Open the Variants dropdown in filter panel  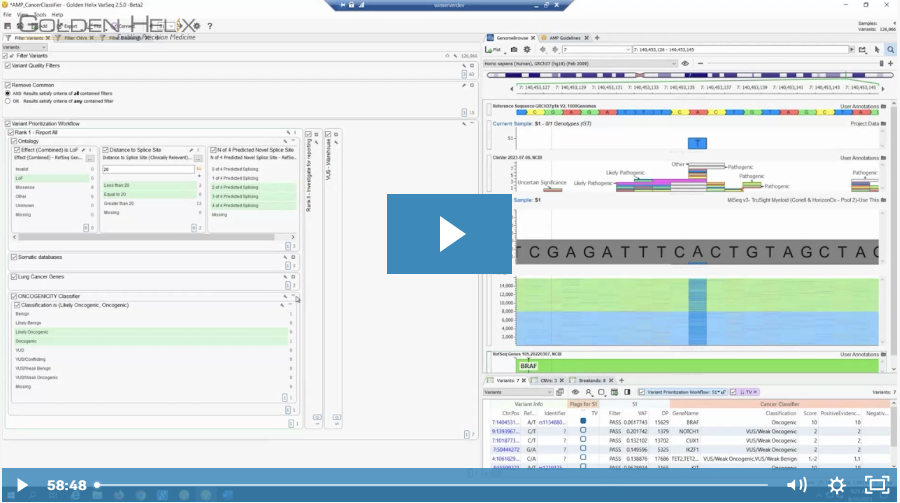pos(25,47)
